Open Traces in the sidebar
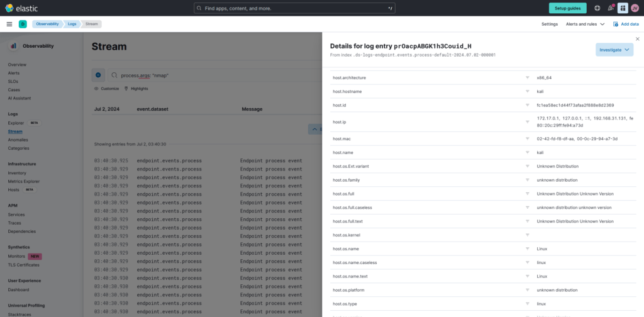 pos(14,223)
